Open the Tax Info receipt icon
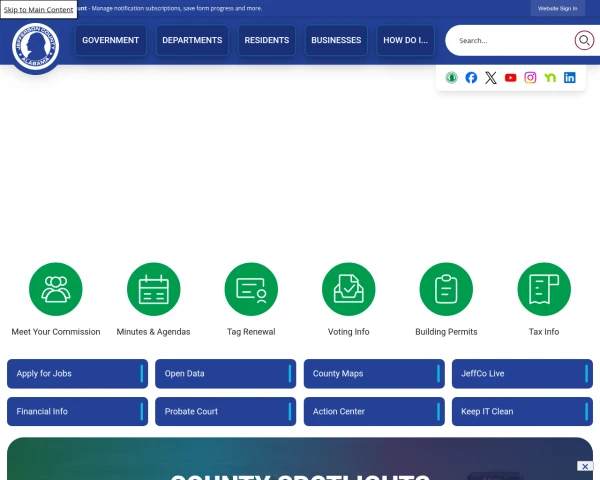 [544, 289]
